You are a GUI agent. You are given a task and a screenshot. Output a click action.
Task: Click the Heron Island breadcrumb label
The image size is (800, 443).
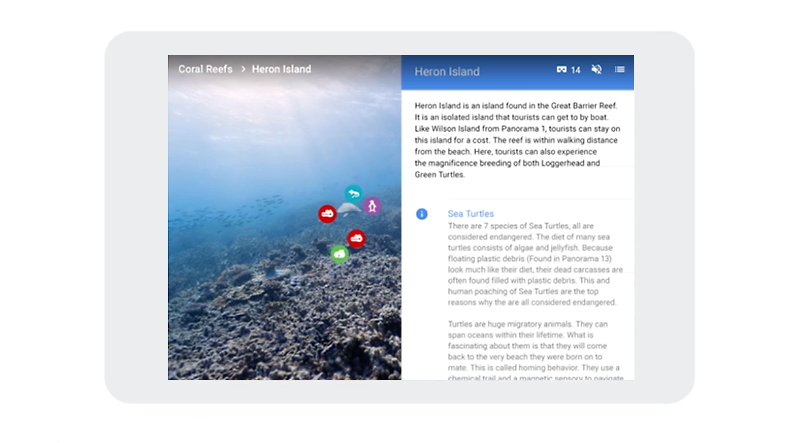(281, 69)
